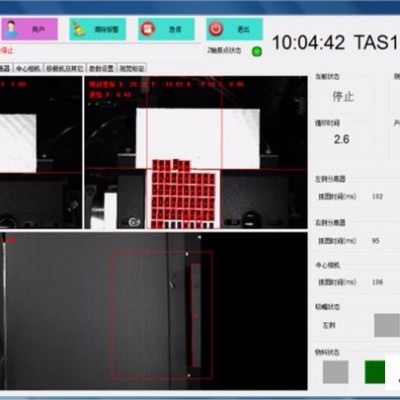Click the left camera view with white sheet
The width and height of the screenshot is (400, 400).
click(41, 152)
